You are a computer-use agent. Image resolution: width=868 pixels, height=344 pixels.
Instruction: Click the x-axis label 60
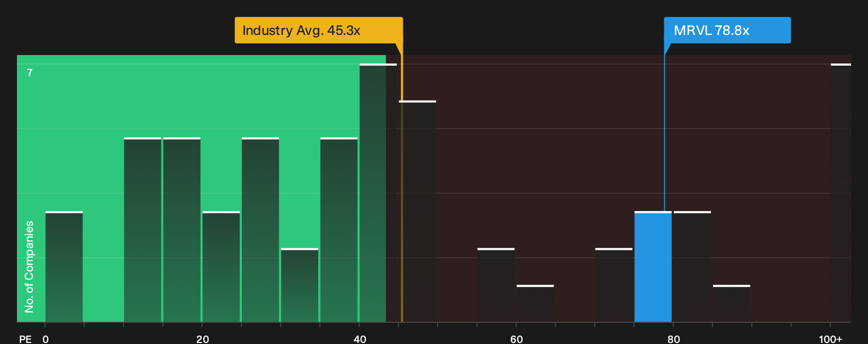click(517, 339)
